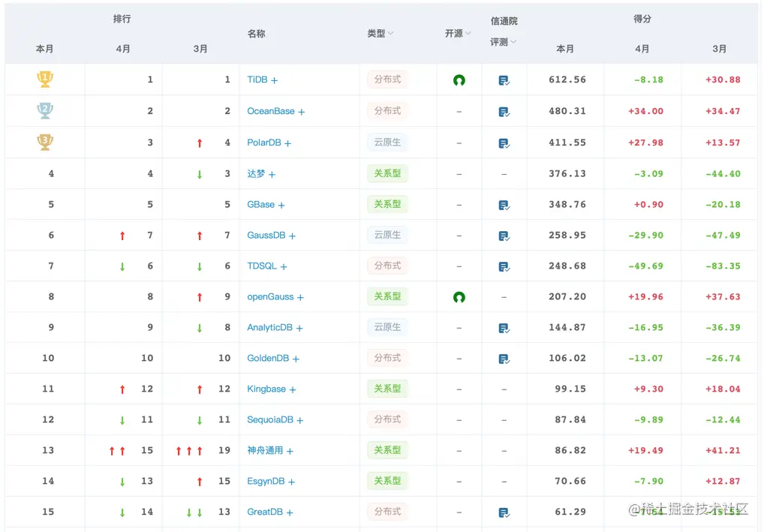Click the 云原生 type tag for PolarDB
764x532 pixels.
tap(387, 143)
